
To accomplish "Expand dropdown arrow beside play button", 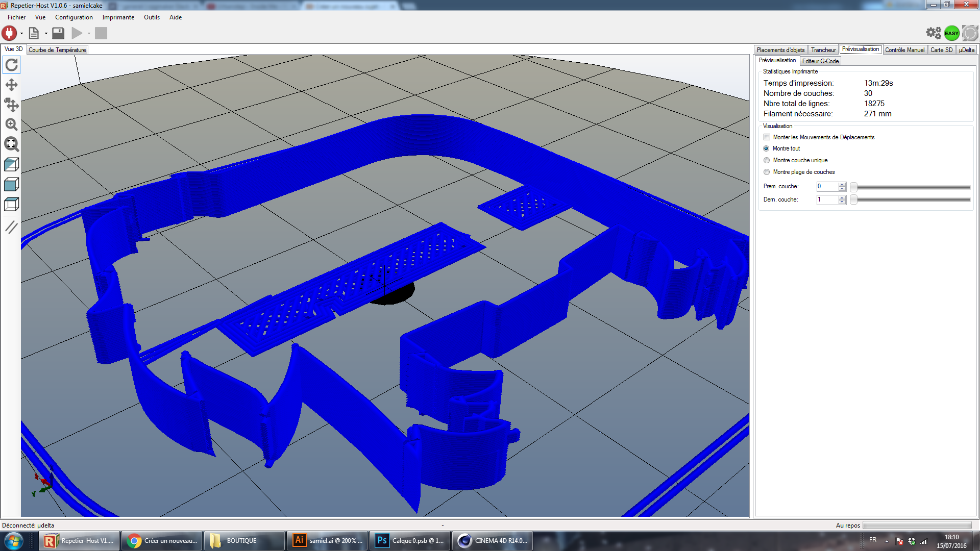I will (89, 34).
